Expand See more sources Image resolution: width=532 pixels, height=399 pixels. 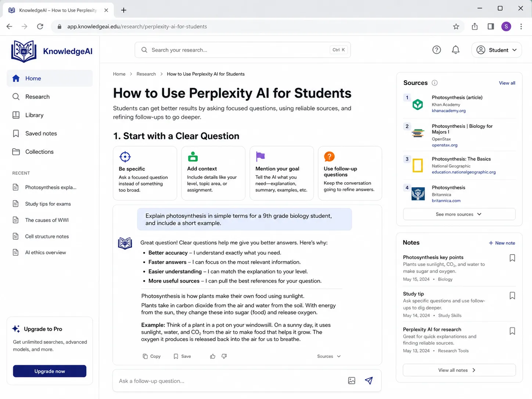pyautogui.click(x=459, y=214)
